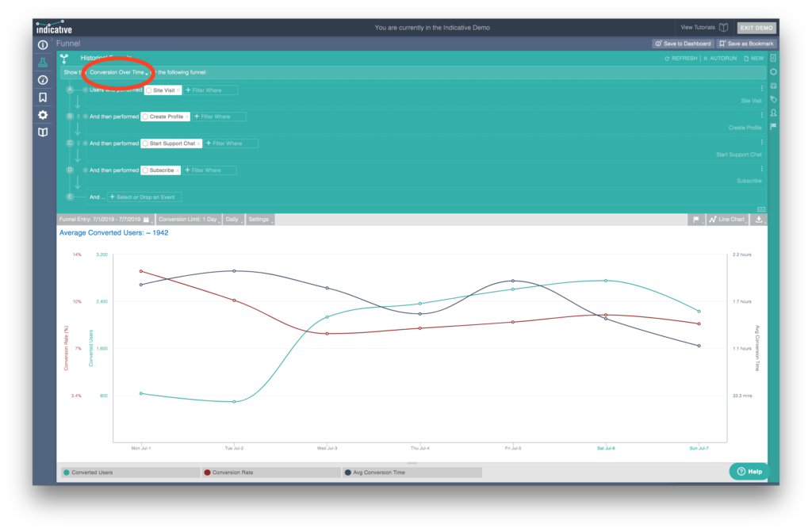Toggle Conversion Rate series in legend
The image size is (812, 532).
click(271, 473)
